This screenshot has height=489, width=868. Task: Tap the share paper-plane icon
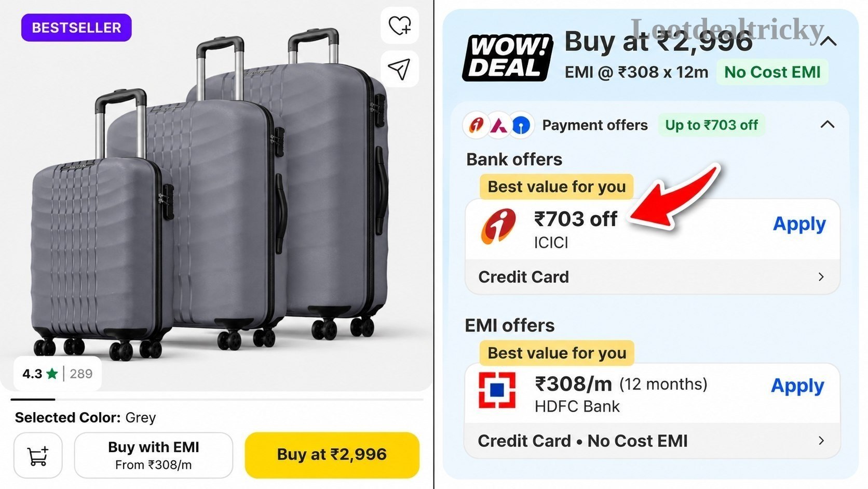click(x=400, y=69)
